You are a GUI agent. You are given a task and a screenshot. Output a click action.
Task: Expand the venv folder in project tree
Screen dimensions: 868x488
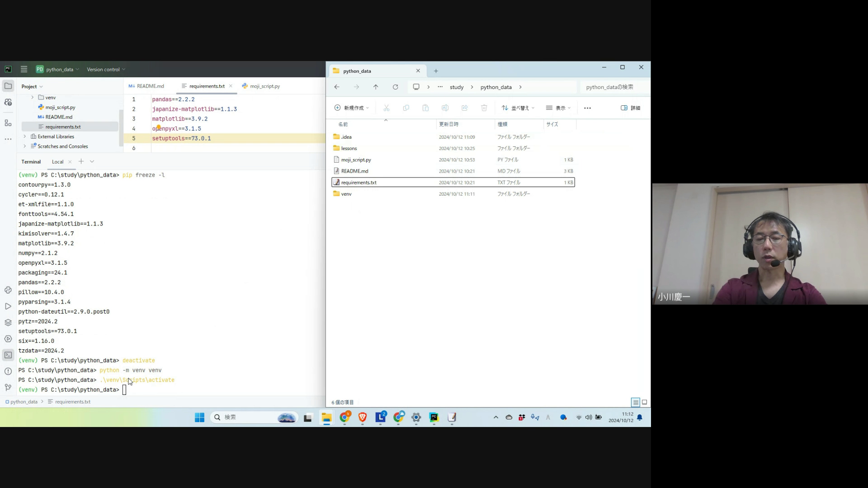[x=32, y=98]
